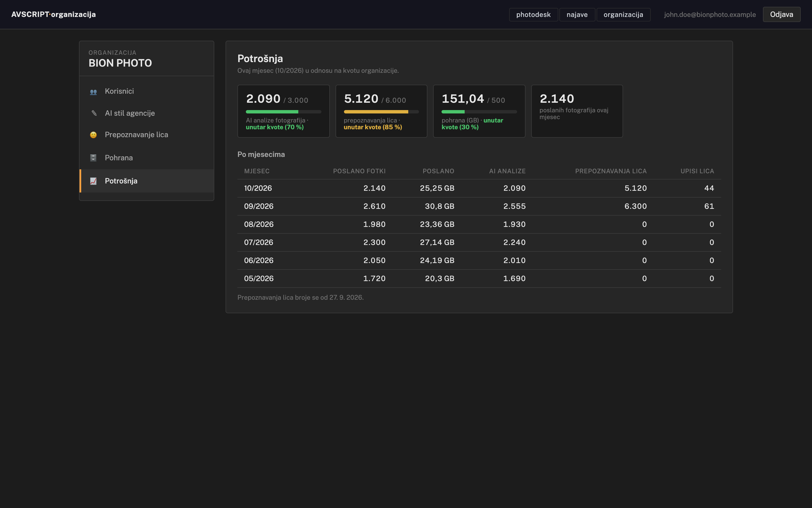Select the Potrošnja sidebar item
Screen dimensions: 812x508
147,181
